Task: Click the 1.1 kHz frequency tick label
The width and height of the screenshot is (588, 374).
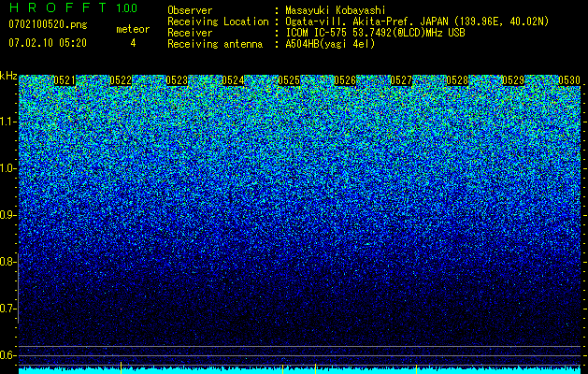Action: pos(7,122)
